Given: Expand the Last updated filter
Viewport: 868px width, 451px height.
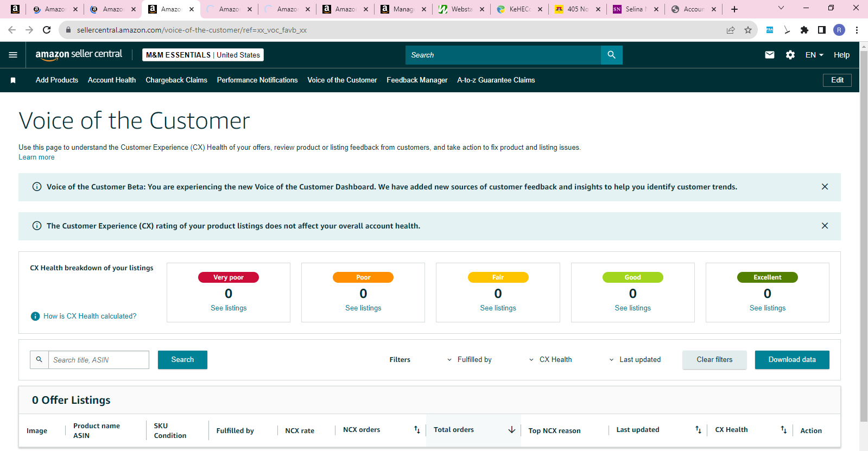Looking at the screenshot, I should click(635, 359).
